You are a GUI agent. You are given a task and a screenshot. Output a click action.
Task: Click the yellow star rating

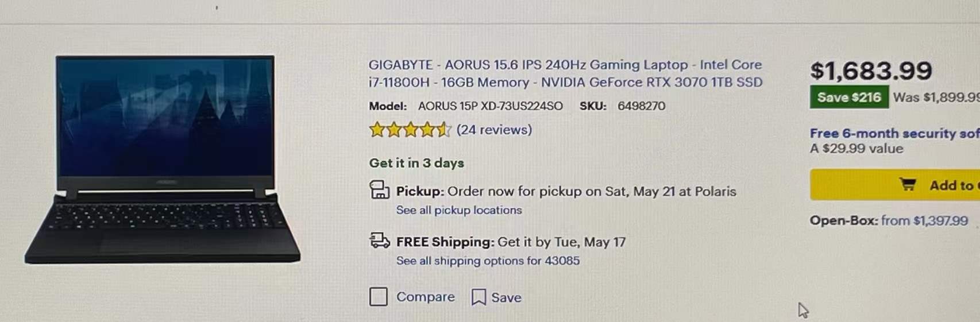pyautogui.click(x=410, y=130)
